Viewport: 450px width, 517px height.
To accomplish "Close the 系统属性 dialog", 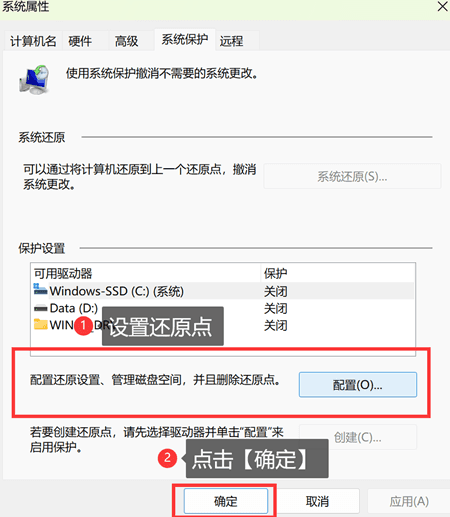I will click(x=442, y=6).
